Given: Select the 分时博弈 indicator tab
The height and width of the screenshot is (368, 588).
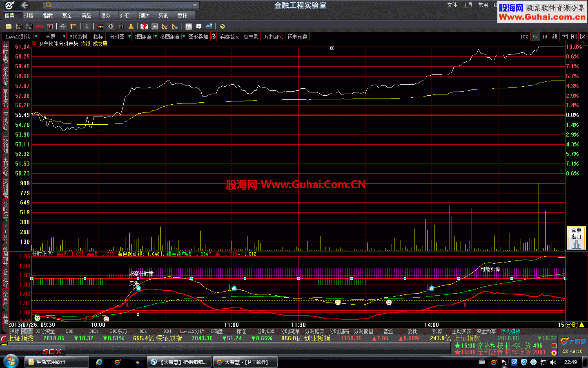Looking at the screenshot, I should tap(314, 332).
